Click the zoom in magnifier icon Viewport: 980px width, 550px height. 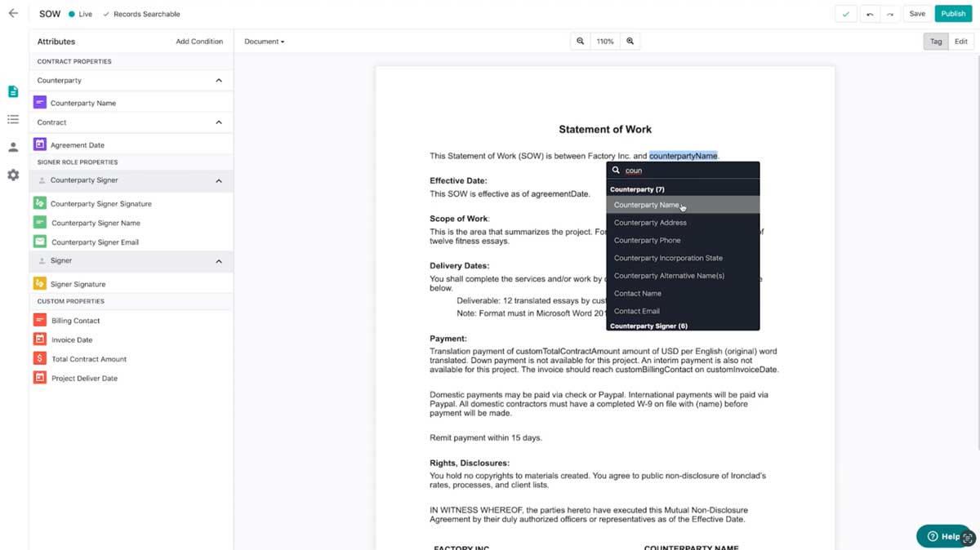(628, 41)
